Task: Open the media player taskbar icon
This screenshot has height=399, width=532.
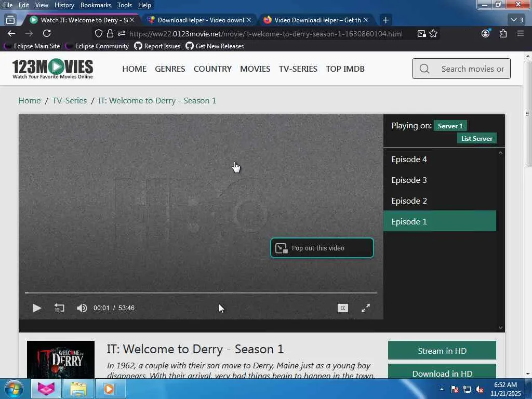Action: click(109, 389)
